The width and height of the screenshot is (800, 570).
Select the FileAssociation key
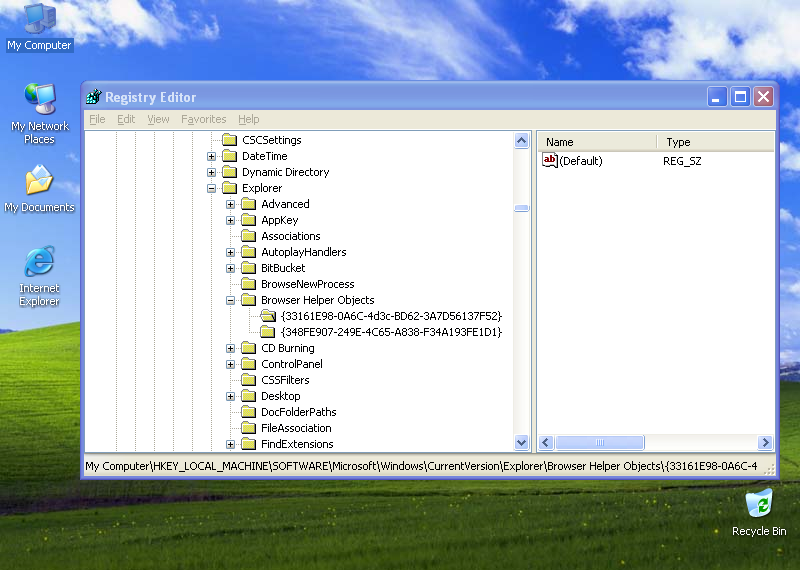296,428
